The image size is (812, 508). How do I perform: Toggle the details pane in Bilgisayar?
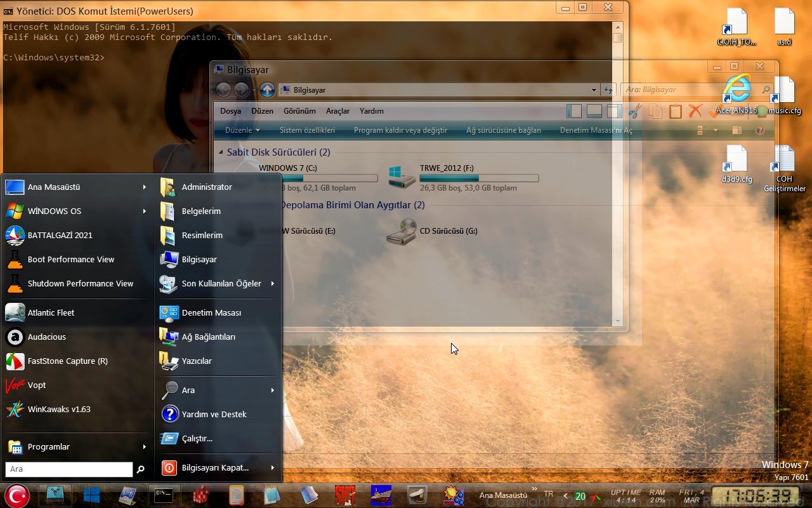594,112
